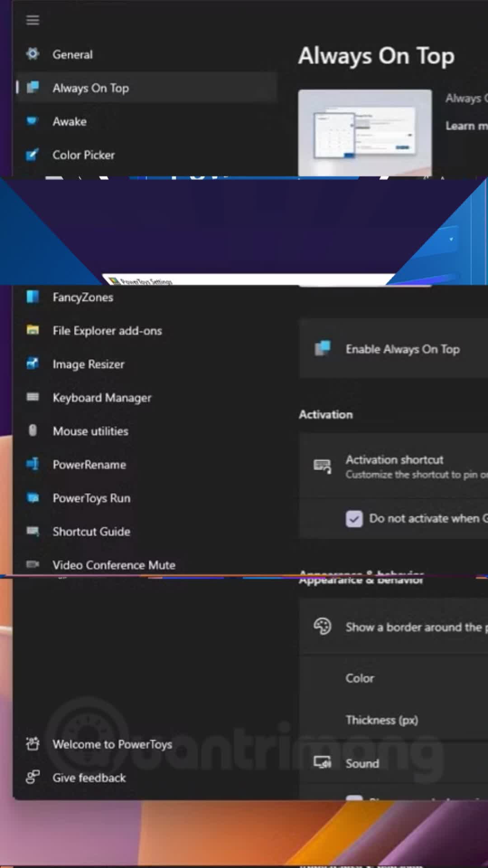Click the Awake cup icon
Image resolution: width=488 pixels, height=868 pixels.
tap(32, 121)
